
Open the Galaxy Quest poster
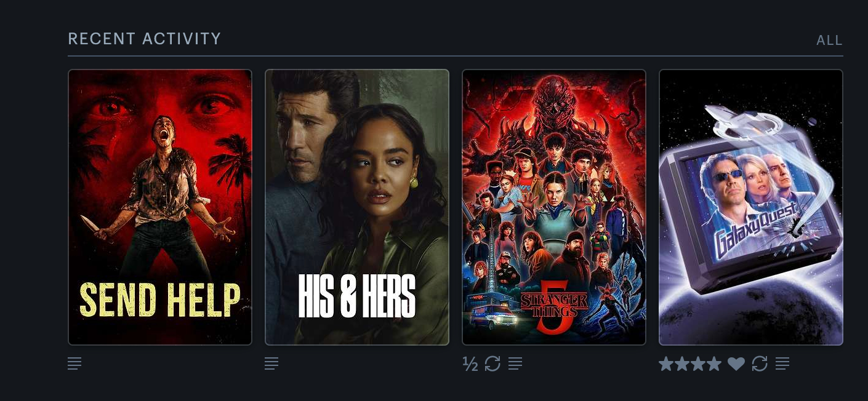click(x=751, y=207)
